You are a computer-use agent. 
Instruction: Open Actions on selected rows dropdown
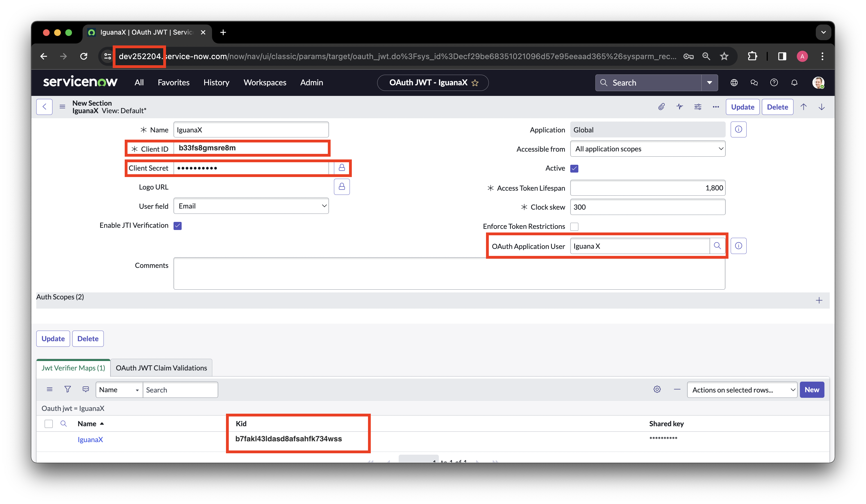742,390
